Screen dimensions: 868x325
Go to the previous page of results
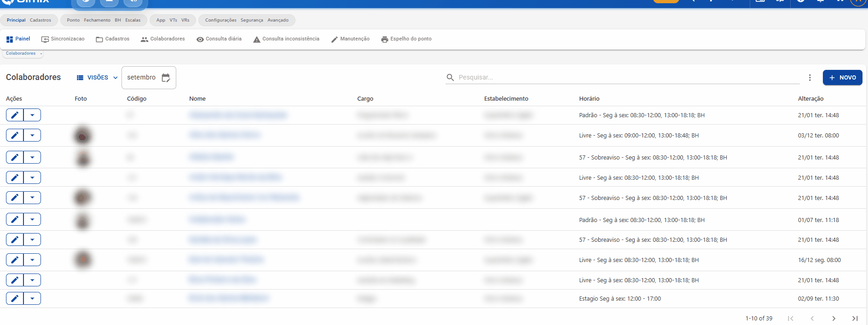point(812,318)
